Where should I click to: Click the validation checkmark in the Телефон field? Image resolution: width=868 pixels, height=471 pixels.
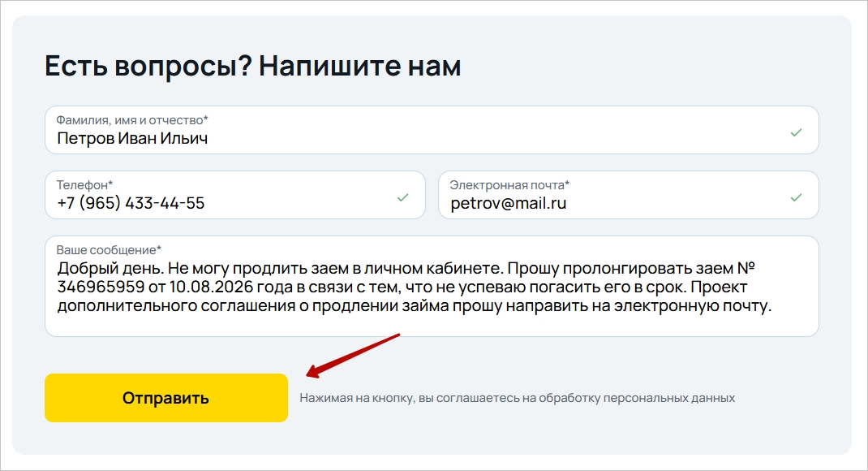pos(402,197)
